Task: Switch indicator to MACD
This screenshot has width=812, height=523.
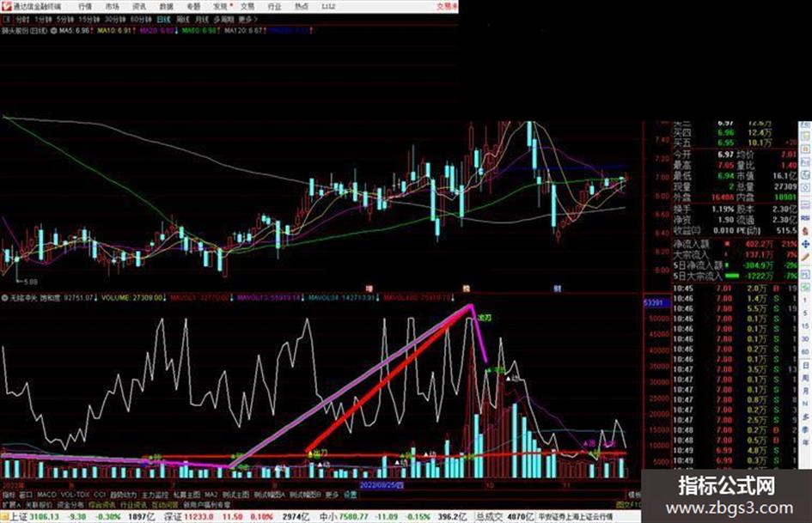Action: click(x=46, y=495)
